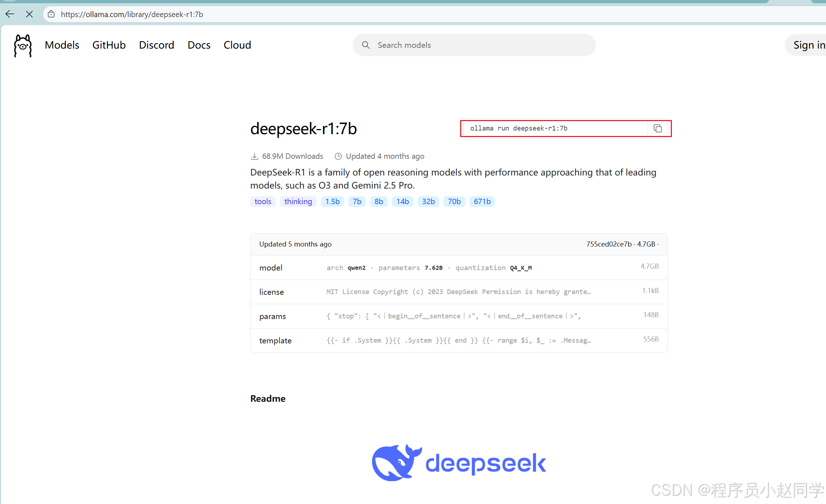
Task: Go to the Discord link
Action: [156, 45]
